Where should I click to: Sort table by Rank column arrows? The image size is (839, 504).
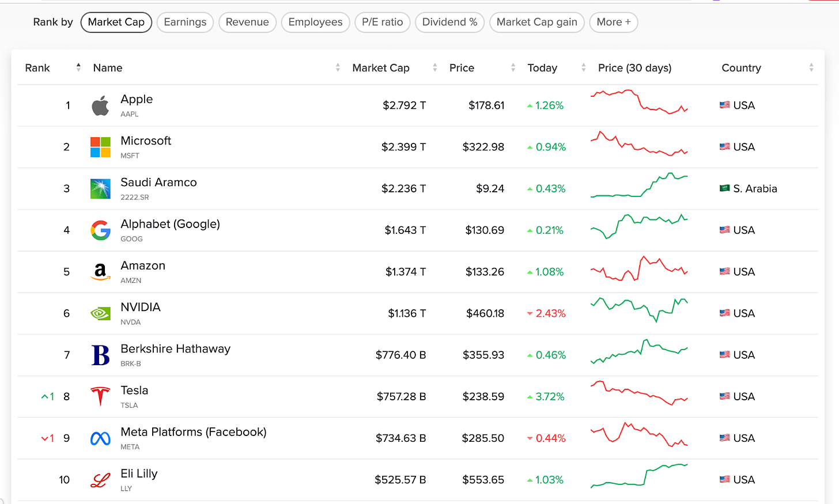pos(78,67)
